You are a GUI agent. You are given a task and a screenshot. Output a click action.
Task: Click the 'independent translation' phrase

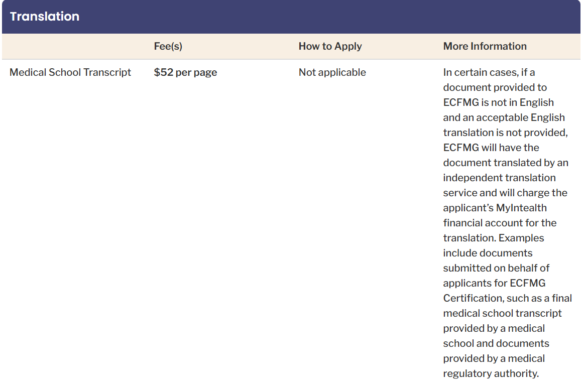499,178
